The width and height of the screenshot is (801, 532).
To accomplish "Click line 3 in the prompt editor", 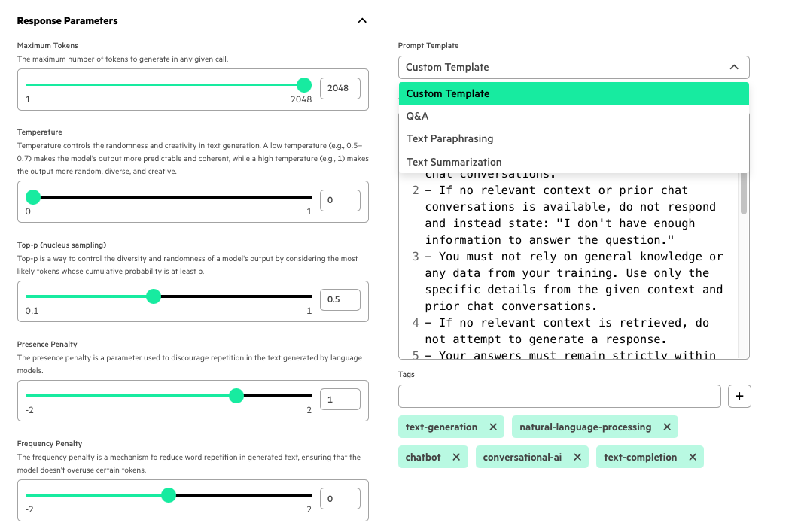I will [574, 281].
